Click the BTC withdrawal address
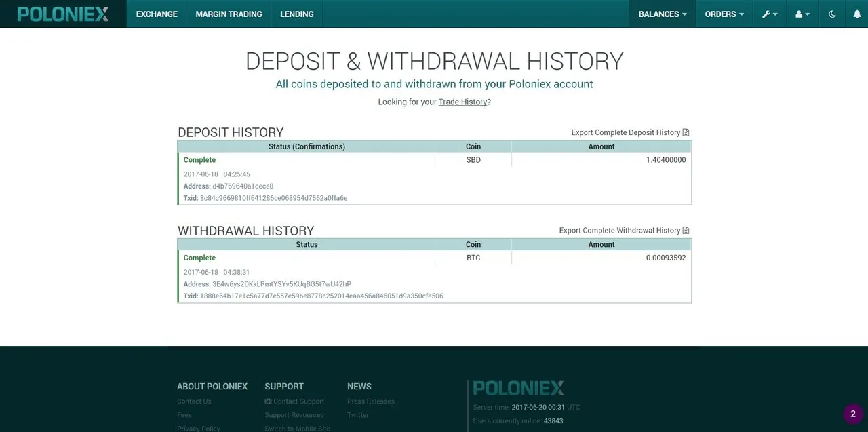This screenshot has height=432, width=868. [x=281, y=284]
